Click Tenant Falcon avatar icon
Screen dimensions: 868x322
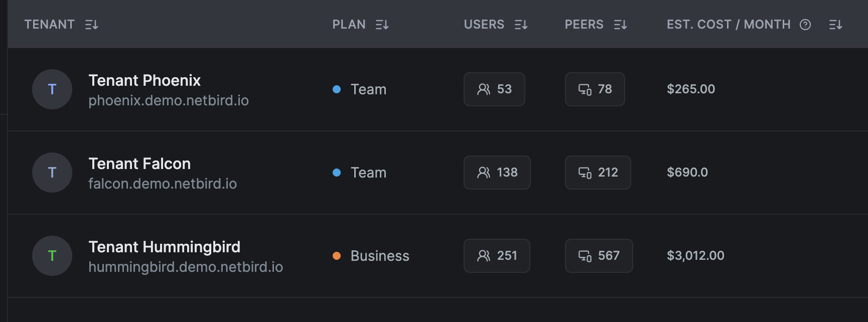pos(52,173)
